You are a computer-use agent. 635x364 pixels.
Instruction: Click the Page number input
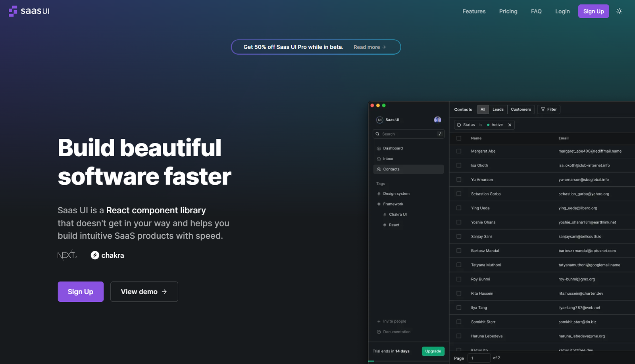[479, 358]
